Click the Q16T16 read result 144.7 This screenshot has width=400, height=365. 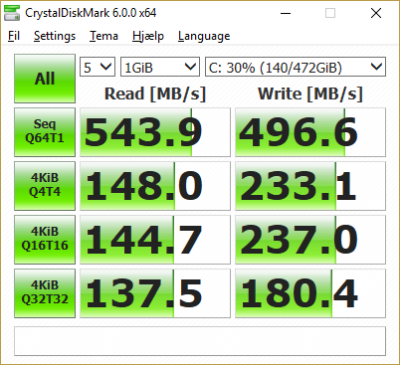pos(155,239)
